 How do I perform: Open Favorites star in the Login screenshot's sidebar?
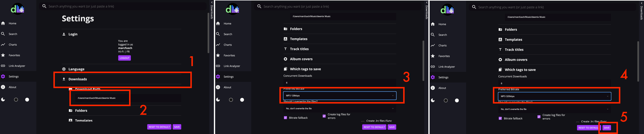pos(3,55)
